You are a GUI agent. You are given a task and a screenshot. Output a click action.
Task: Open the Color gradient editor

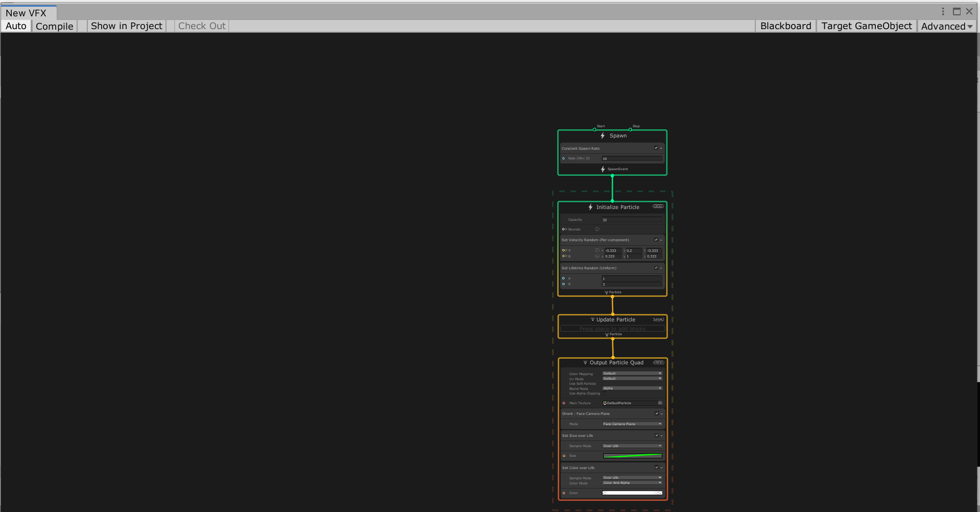pos(632,493)
